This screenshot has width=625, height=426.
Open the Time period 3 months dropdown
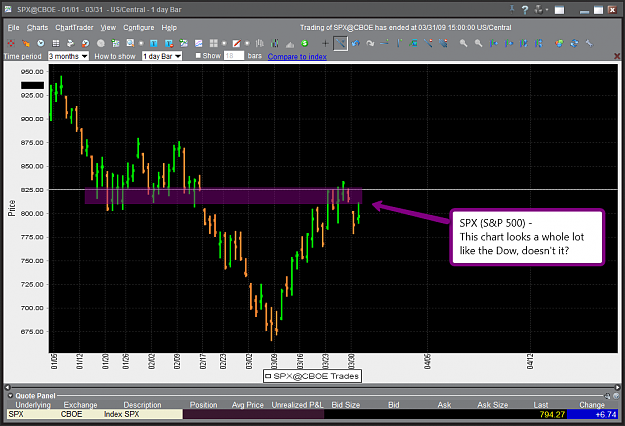68,56
